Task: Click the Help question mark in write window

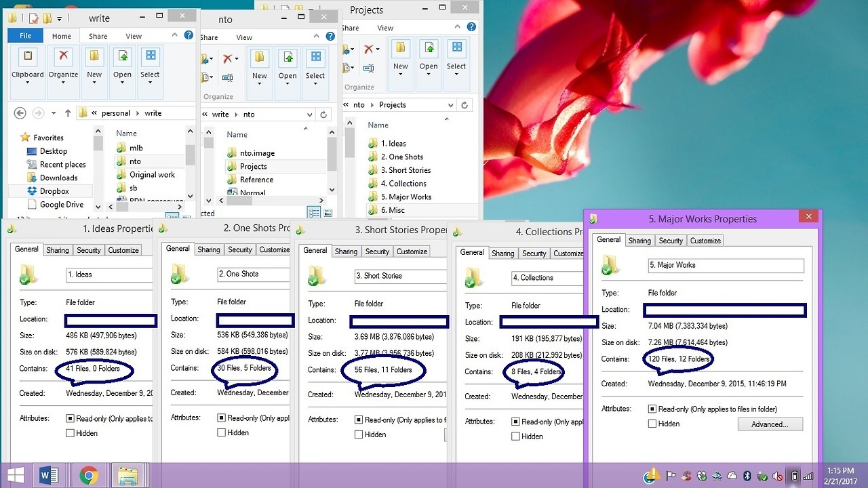Action: (189, 35)
